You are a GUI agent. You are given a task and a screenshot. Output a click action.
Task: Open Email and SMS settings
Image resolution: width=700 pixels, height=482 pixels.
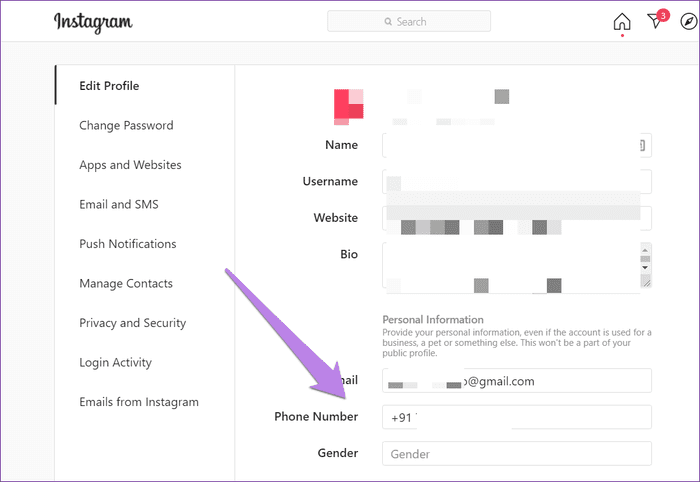click(119, 204)
